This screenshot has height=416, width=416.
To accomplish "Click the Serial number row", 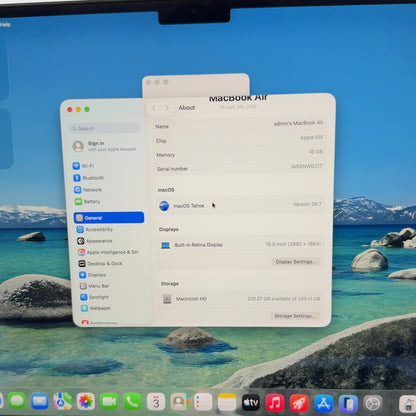I will point(239,168).
